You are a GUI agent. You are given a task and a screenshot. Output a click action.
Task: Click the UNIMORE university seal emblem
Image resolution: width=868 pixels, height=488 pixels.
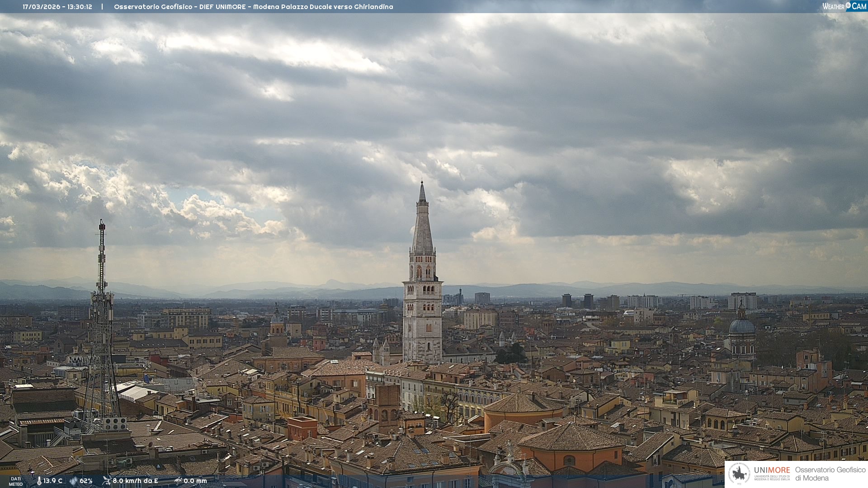tap(740, 474)
